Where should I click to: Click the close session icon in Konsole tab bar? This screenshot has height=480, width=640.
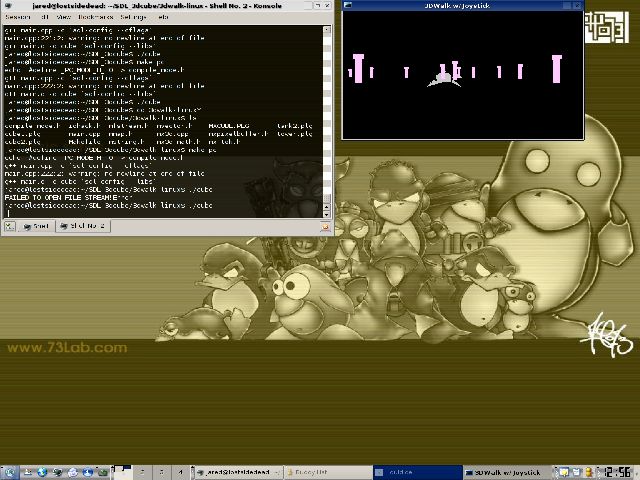(325, 227)
